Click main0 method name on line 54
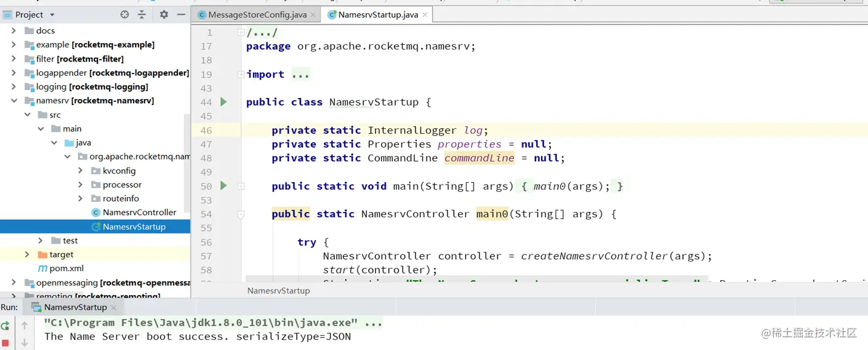The height and width of the screenshot is (350, 868). (x=492, y=214)
